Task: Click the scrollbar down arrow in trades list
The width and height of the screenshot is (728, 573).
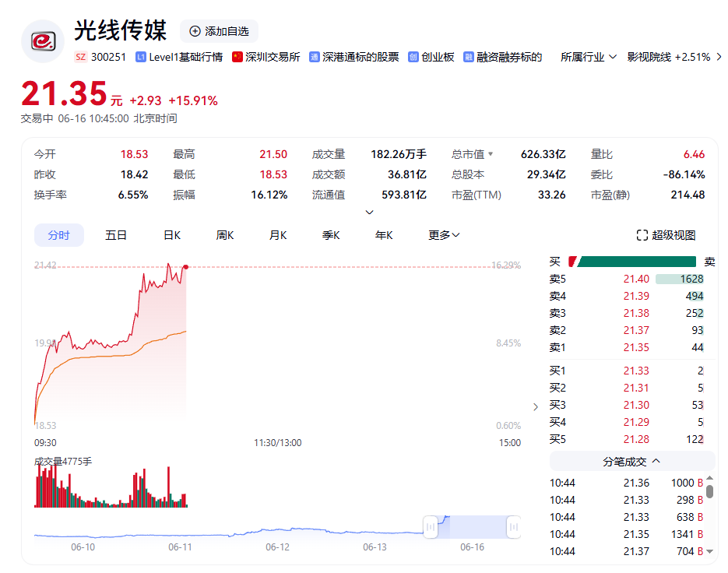Action: pyautogui.click(x=709, y=552)
